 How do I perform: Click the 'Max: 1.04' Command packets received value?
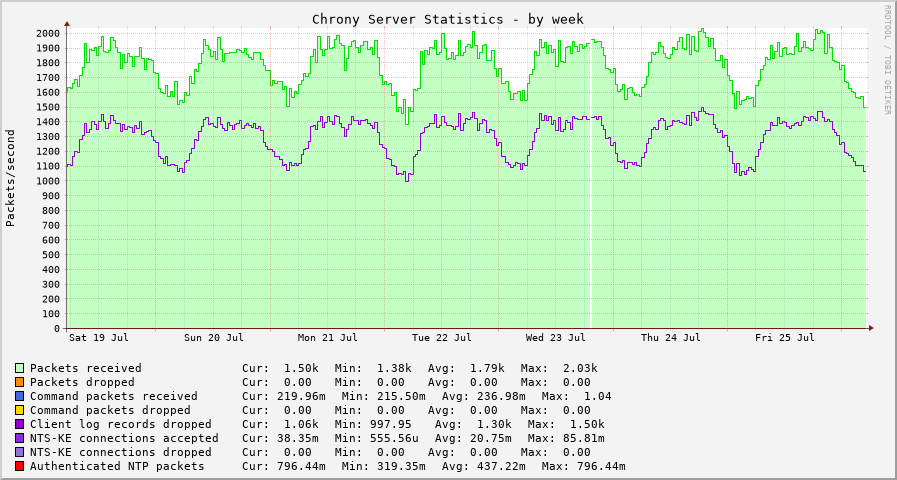(577, 396)
